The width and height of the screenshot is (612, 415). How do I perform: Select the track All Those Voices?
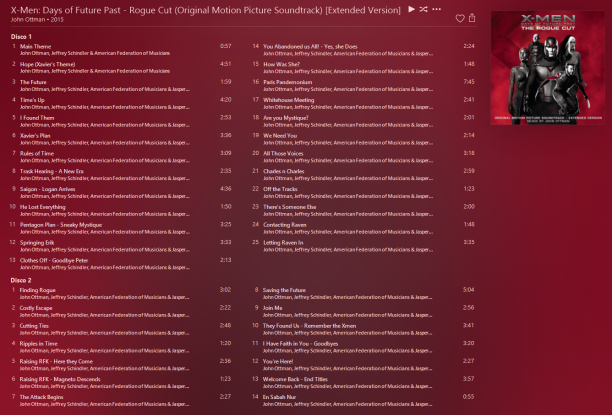point(283,153)
